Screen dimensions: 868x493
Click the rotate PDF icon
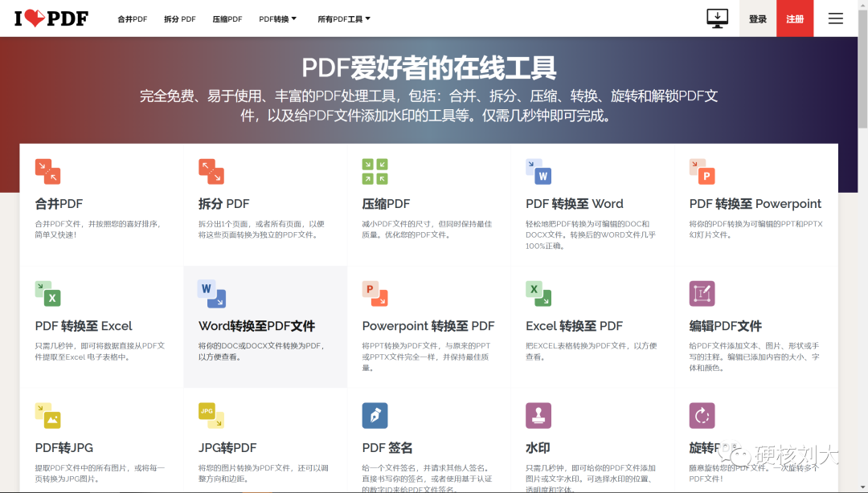pos(702,416)
